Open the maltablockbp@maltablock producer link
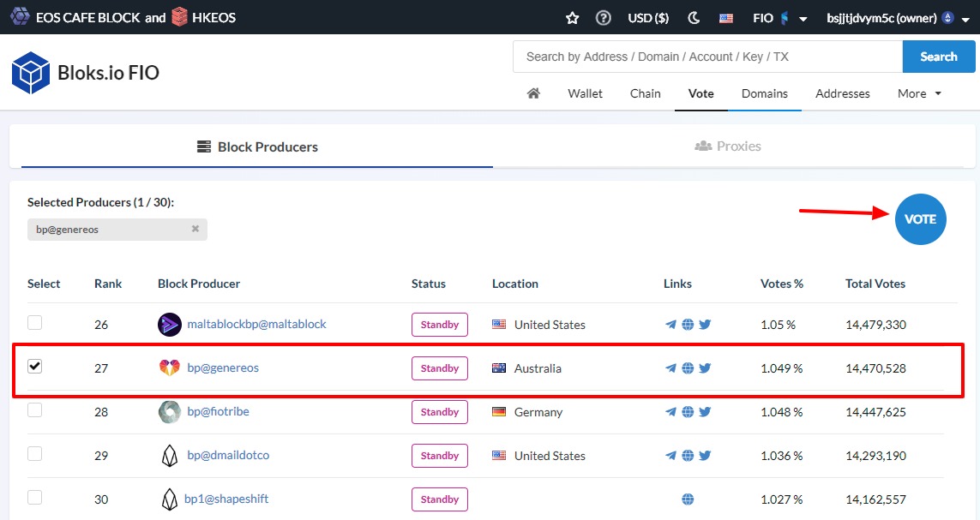Screen dimensions: 980x520 click(x=257, y=324)
